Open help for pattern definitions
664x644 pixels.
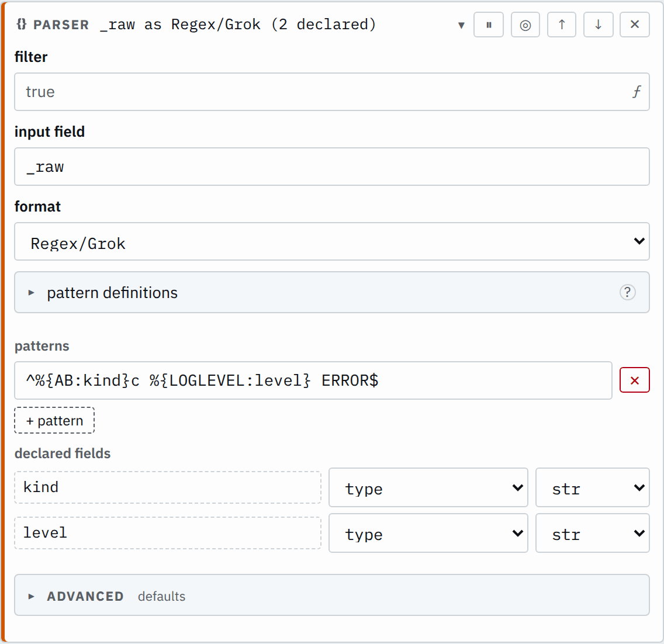pos(628,292)
